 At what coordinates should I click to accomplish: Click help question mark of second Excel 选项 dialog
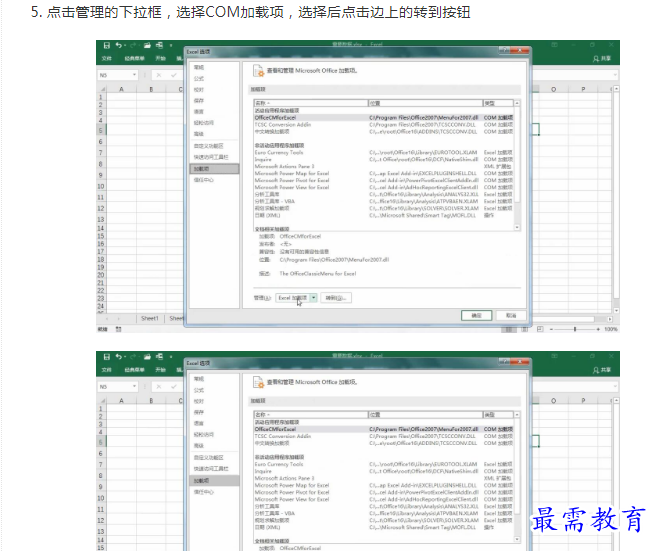tap(504, 362)
